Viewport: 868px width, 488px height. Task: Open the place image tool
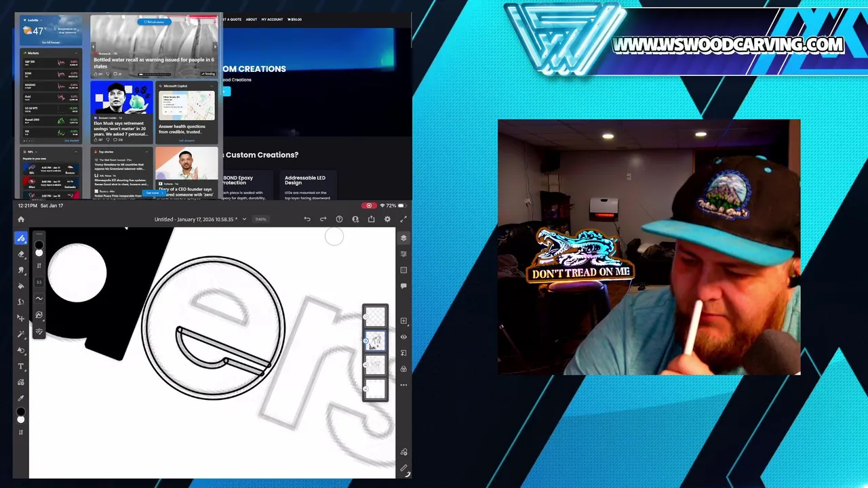21,383
